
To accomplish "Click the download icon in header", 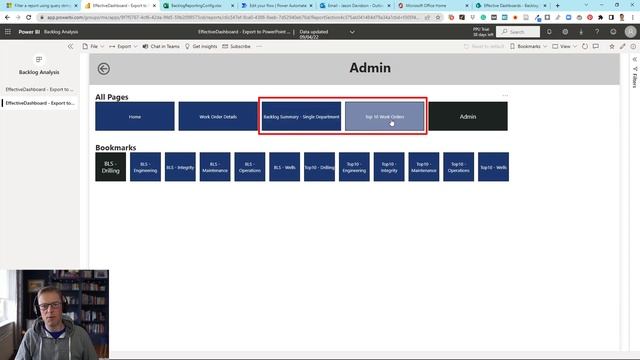I will coord(581,32).
